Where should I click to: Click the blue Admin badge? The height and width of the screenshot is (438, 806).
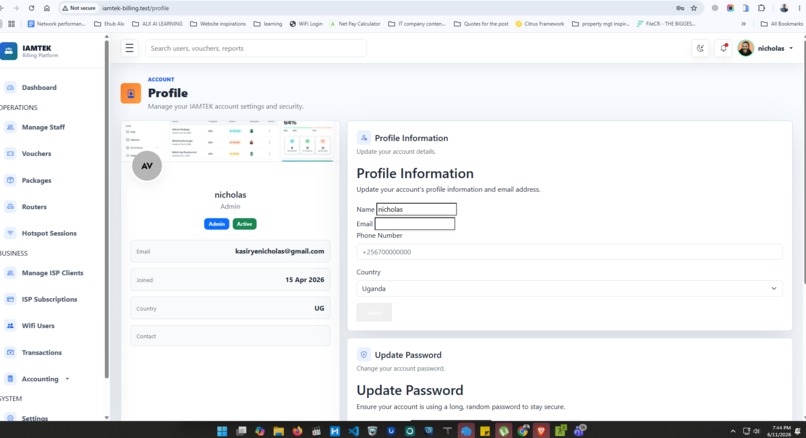[216, 224]
